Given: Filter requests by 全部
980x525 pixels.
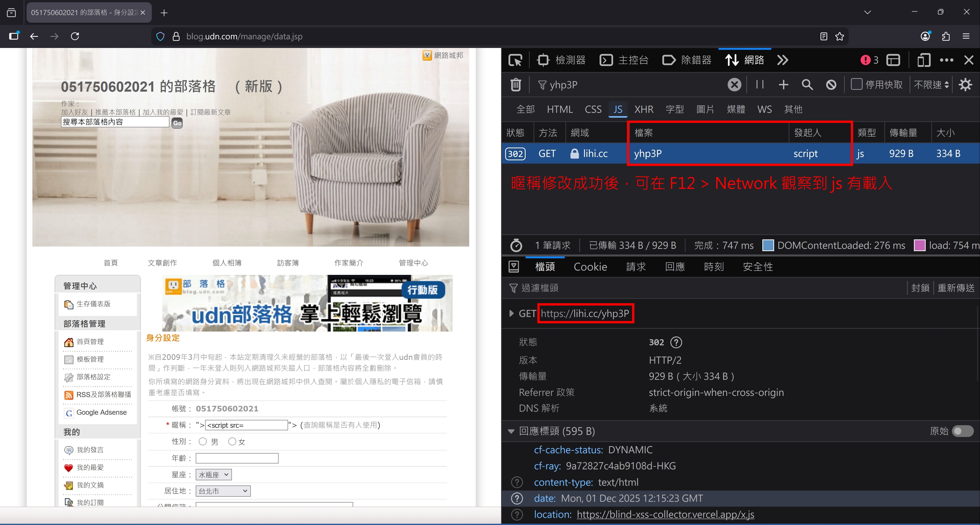Looking at the screenshot, I should [x=525, y=109].
